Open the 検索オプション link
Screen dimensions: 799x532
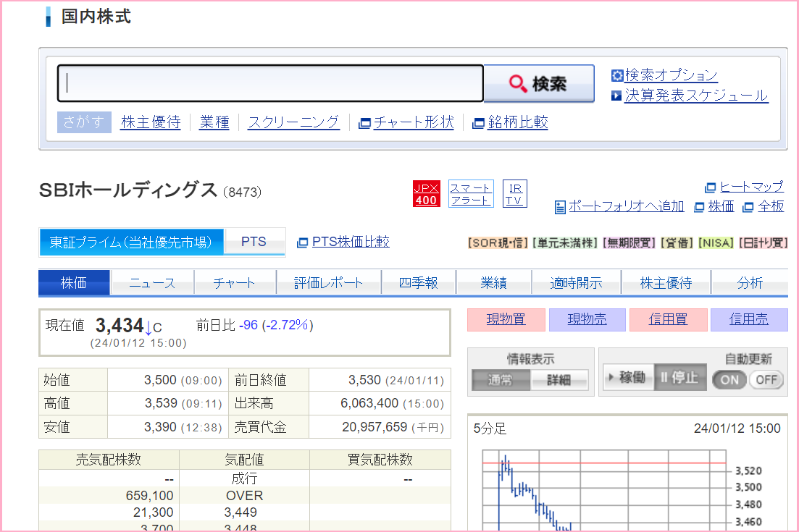click(671, 75)
